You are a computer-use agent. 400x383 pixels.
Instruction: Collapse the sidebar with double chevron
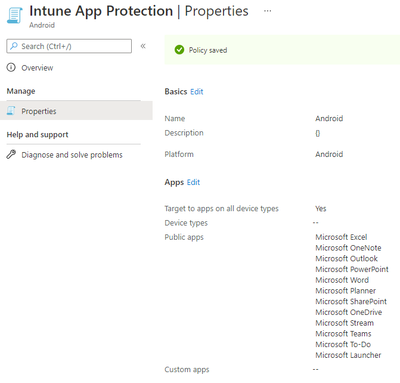(143, 46)
